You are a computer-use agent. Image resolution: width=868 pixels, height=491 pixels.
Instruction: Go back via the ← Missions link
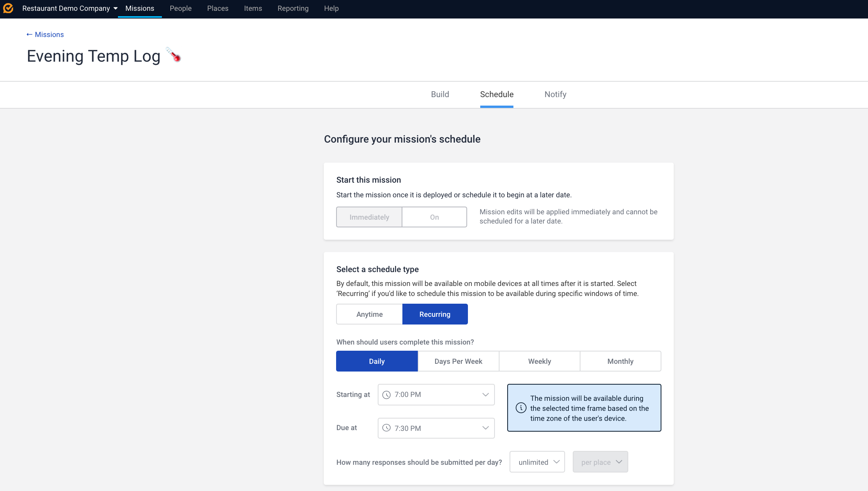point(45,35)
